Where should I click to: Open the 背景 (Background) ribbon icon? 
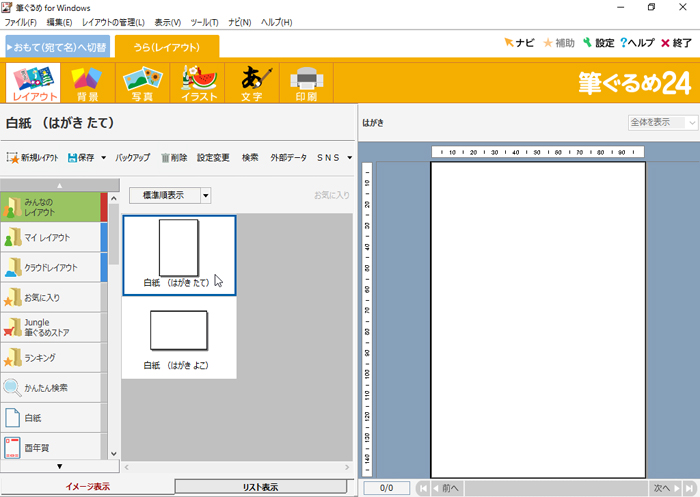(87, 83)
